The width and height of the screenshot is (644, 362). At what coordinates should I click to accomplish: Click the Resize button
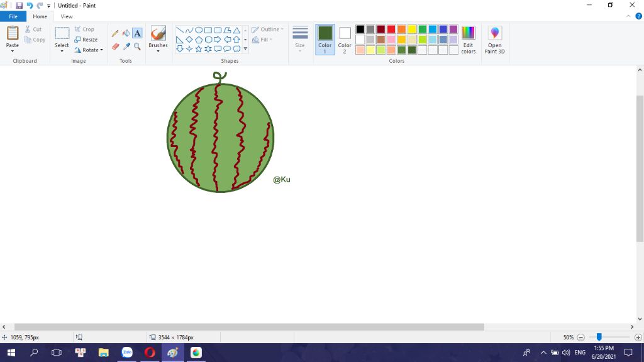pos(86,40)
